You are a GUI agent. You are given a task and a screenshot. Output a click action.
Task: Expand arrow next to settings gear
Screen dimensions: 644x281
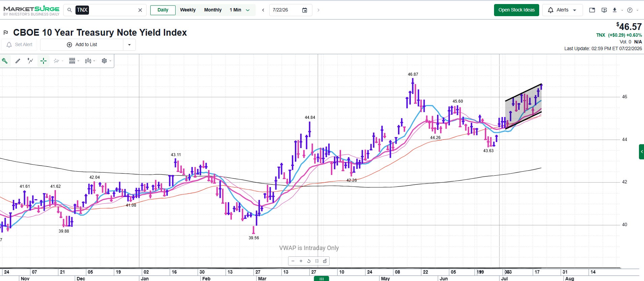[110, 61]
